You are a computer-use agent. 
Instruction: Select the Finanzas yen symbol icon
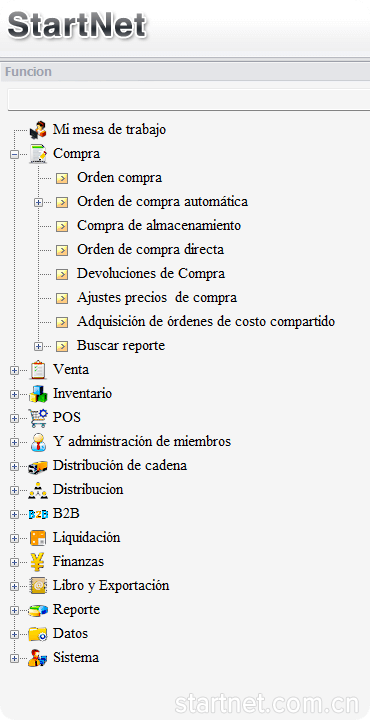38,562
